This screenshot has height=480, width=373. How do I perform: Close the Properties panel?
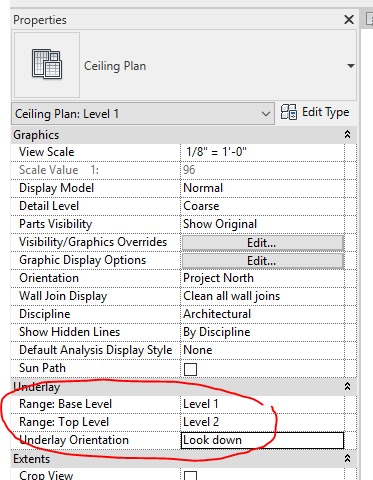pos(349,20)
